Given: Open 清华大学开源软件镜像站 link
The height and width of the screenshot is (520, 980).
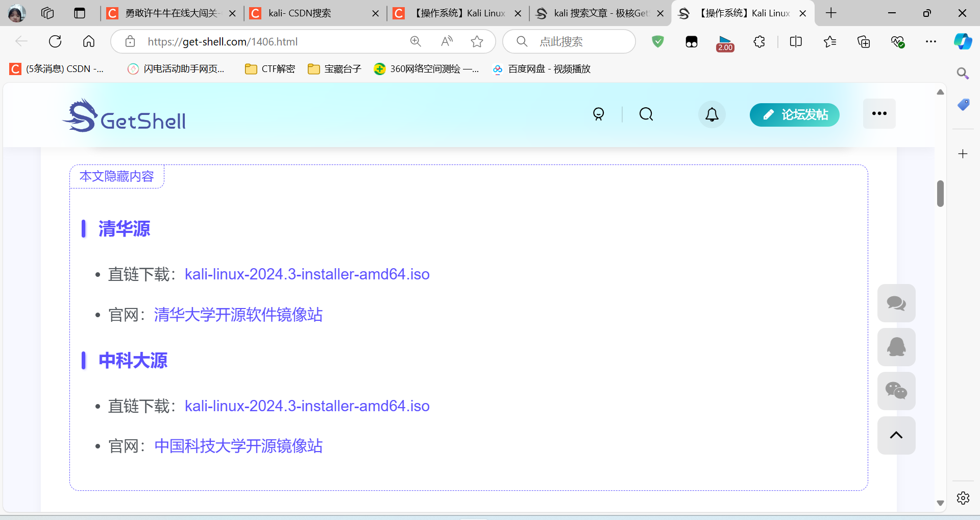Looking at the screenshot, I should [x=238, y=315].
